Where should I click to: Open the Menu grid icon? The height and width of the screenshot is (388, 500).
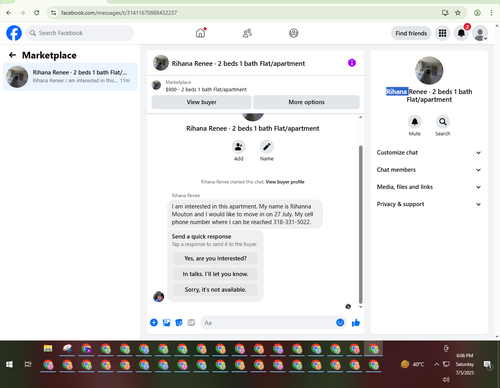click(x=442, y=33)
